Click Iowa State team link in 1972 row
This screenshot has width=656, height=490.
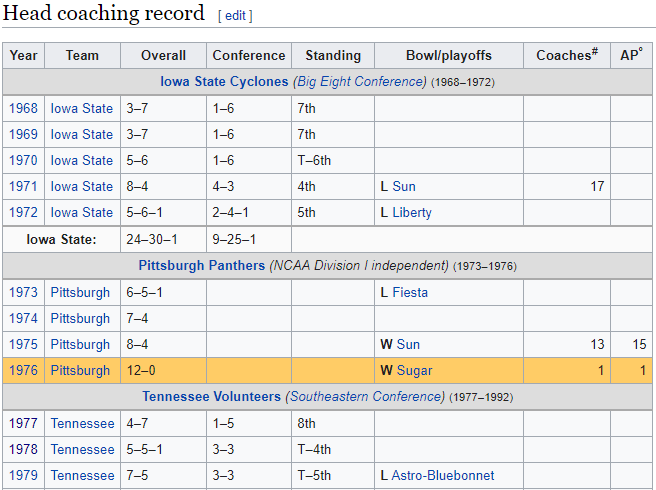pos(82,212)
